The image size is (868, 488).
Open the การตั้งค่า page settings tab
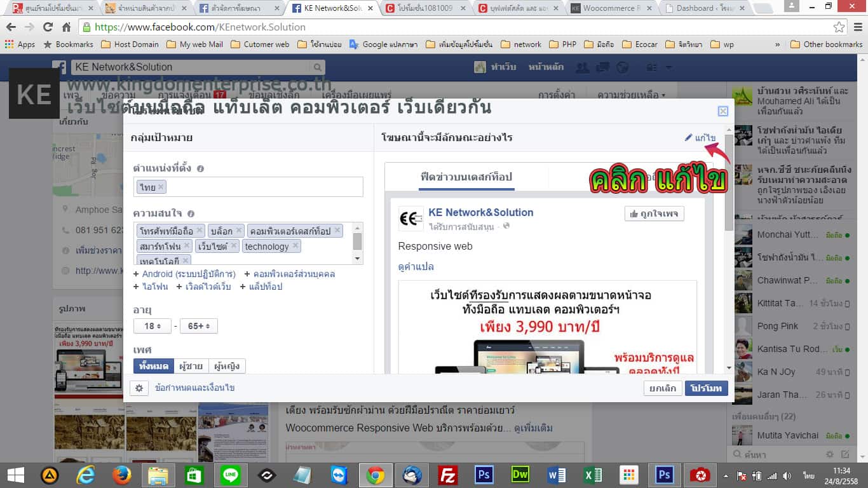tap(557, 95)
